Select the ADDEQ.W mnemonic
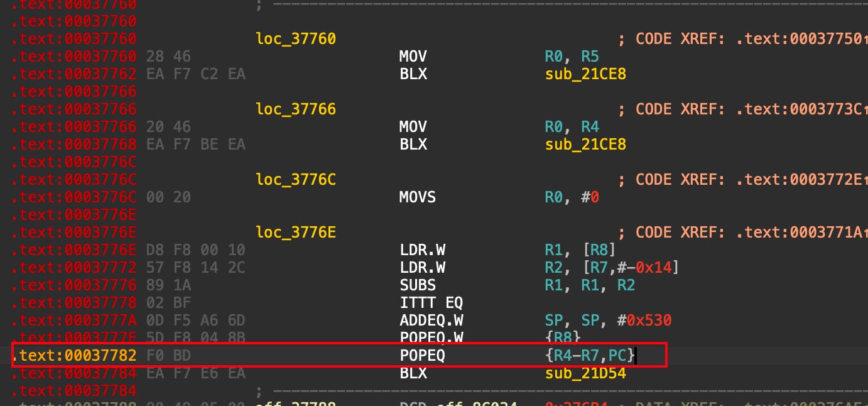The height and width of the screenshot is (406, 868). (431, 321)
